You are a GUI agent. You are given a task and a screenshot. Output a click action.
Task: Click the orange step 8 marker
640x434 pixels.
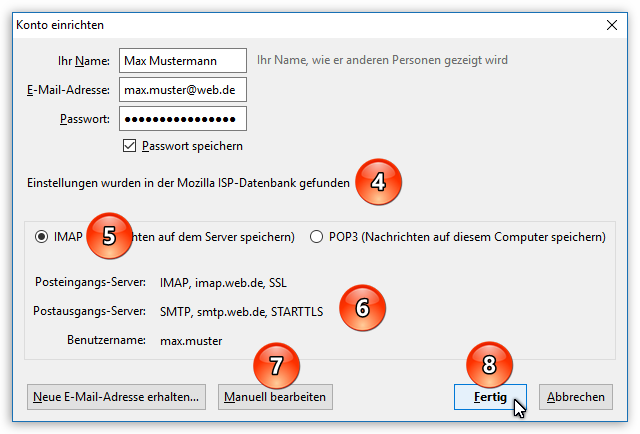tap(489, 365)
